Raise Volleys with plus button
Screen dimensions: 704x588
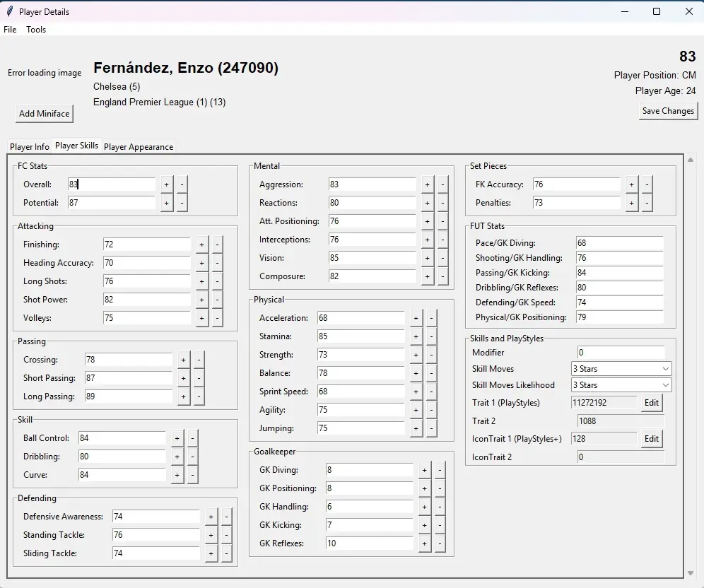pos(201,318)
